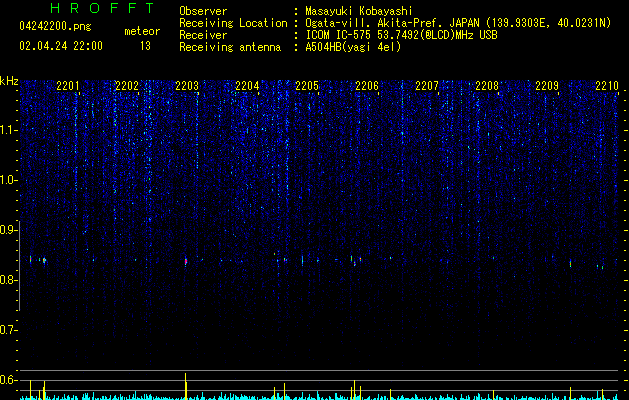The image size is (629, 400).
Task: Click the A504HB(yagi 4el) antenna text
Action: click(353, 47)
